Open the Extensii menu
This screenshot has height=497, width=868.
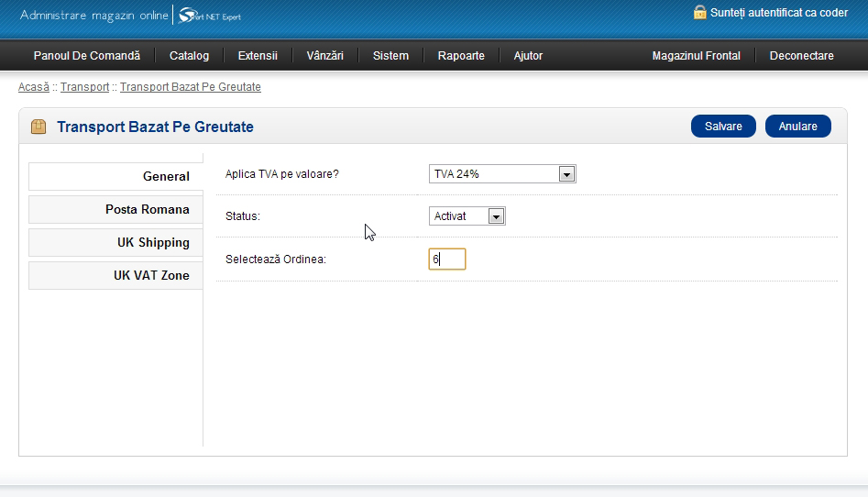258,56
